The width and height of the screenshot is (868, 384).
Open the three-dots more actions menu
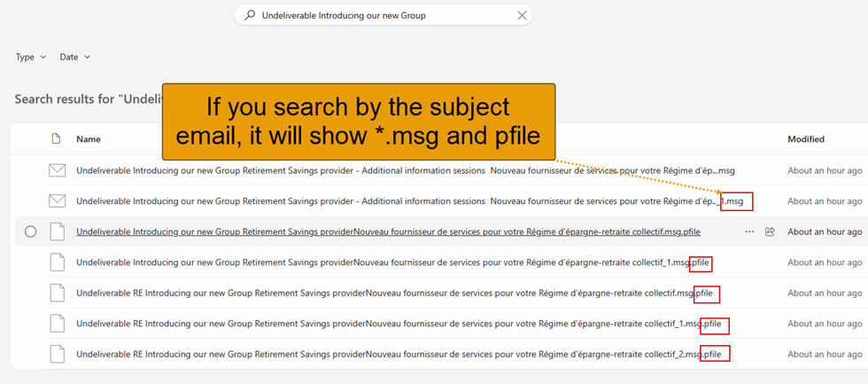click(x=749, y=232)
